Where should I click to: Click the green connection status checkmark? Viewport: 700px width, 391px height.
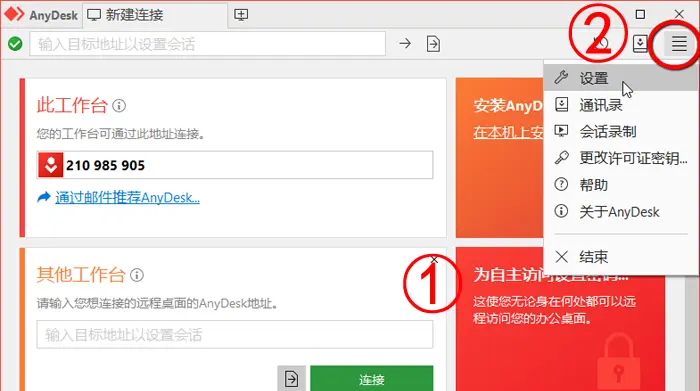coord(15,44)
